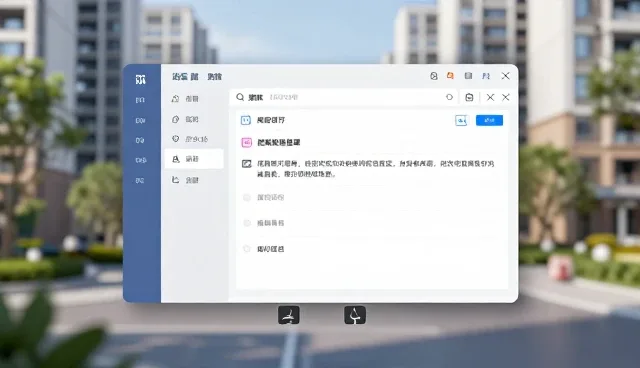Screen dimensions: 640x368
Task: Click the pink square icon of the second row
Action: pyautogui.click(x=247, y=142)
